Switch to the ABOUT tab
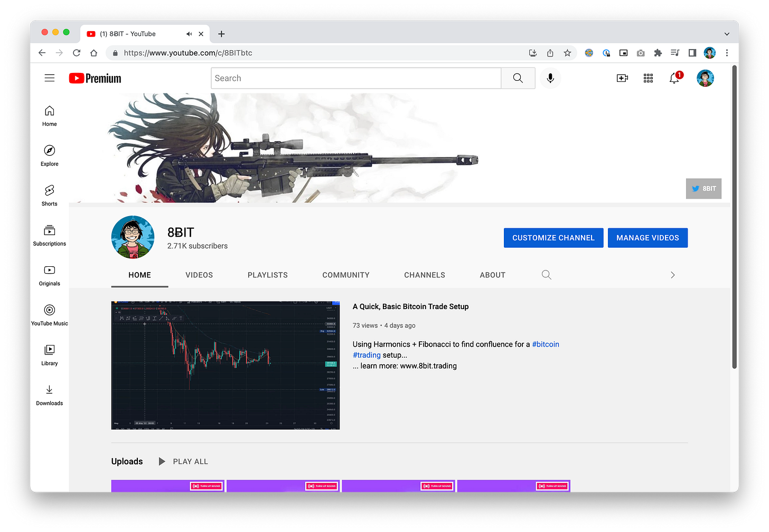Image resolution: width=769 pixels, height=532 pixels. [x=493, y=275]
